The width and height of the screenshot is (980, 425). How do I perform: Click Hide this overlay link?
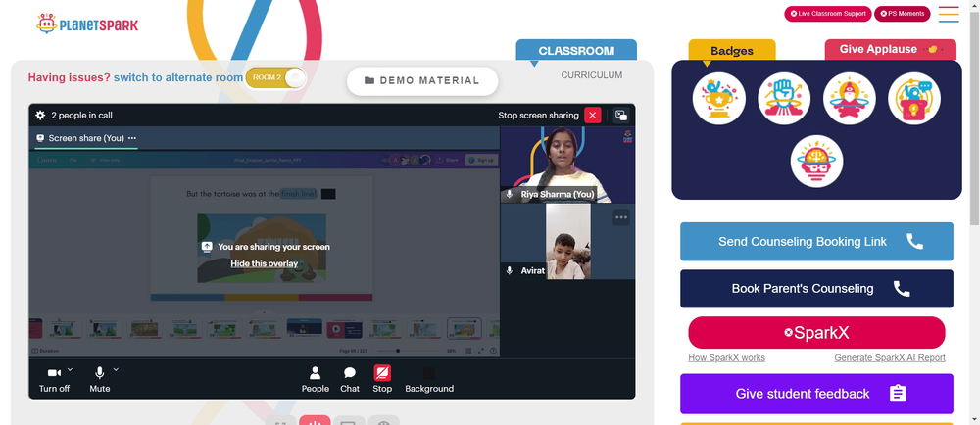tap(264, 263)
